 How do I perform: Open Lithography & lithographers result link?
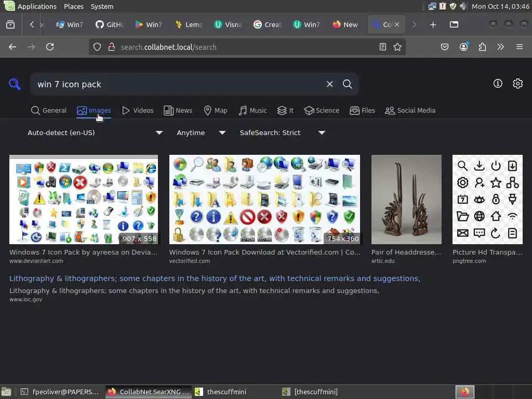coord(215,278)
